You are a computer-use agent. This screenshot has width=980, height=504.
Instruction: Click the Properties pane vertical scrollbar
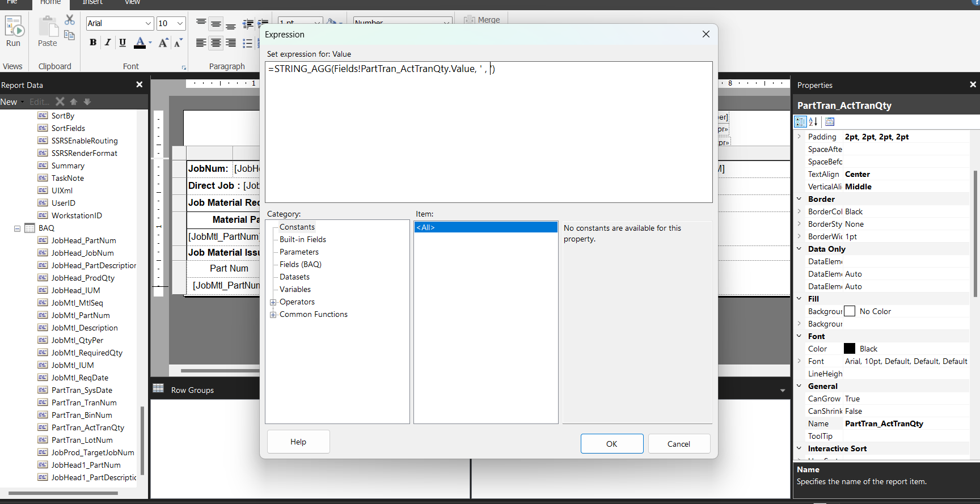point(975,232)
